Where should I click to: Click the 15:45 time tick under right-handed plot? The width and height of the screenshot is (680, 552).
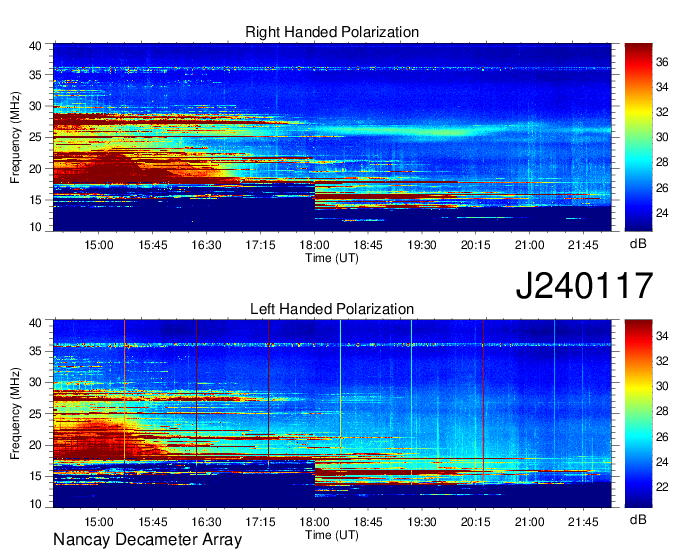pos(153,245)
